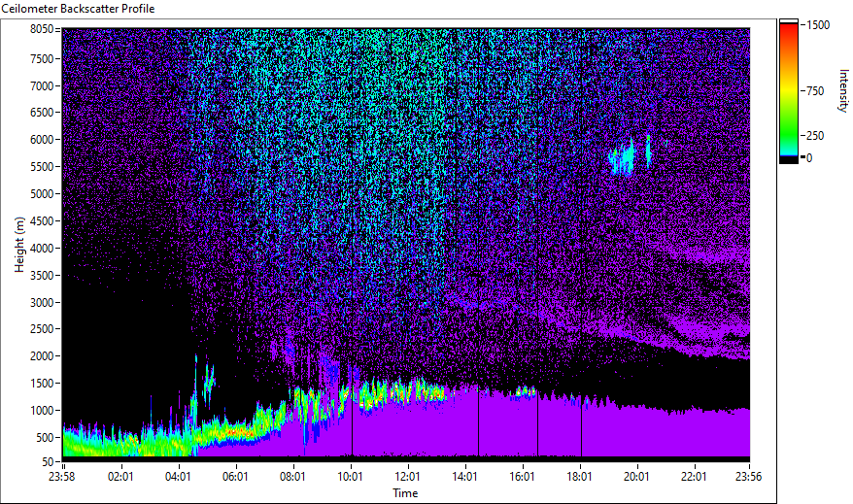The height and width of the screenshot is (504, 853).
Task: Click the 14:01 time axis label
Action: 464,477
